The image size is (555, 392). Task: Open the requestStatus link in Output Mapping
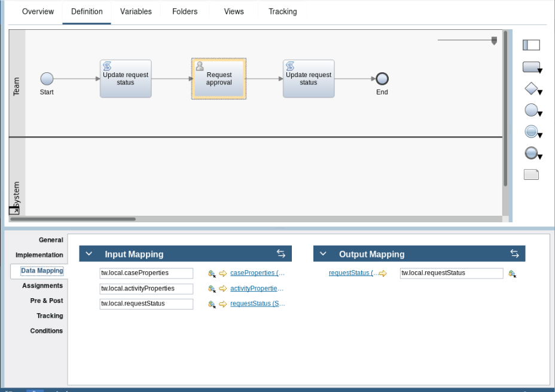click(x=353, y=272)
